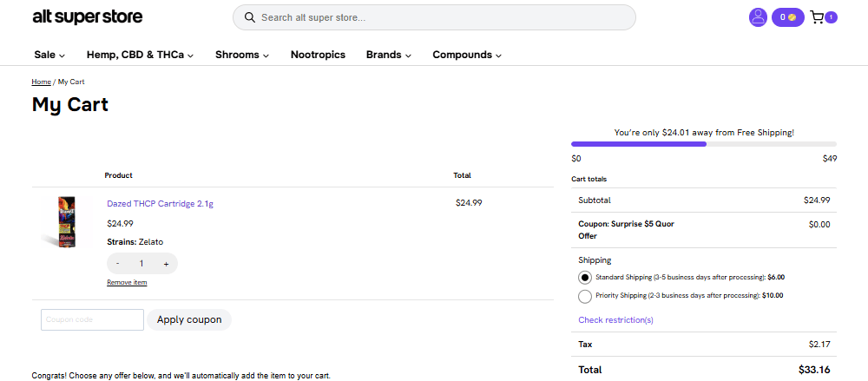
Task: Click inside the search alt super store field
Action: (434, 17)
